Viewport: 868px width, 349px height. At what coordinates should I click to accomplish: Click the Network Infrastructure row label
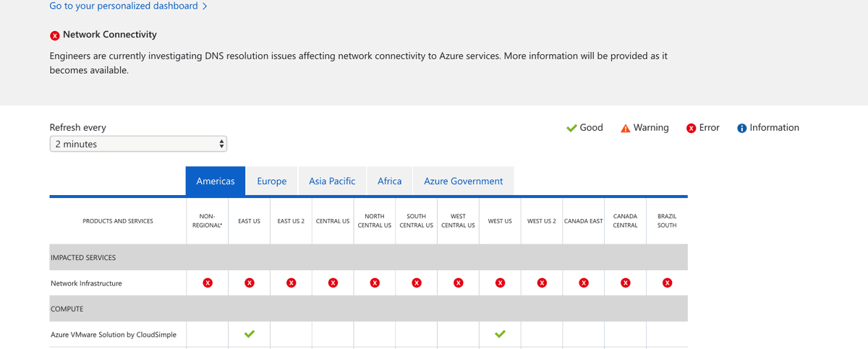(x=86, y=283)
